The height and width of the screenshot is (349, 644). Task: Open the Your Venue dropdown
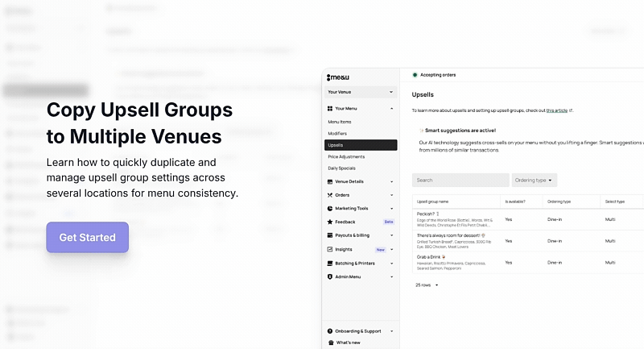(361, 92)
